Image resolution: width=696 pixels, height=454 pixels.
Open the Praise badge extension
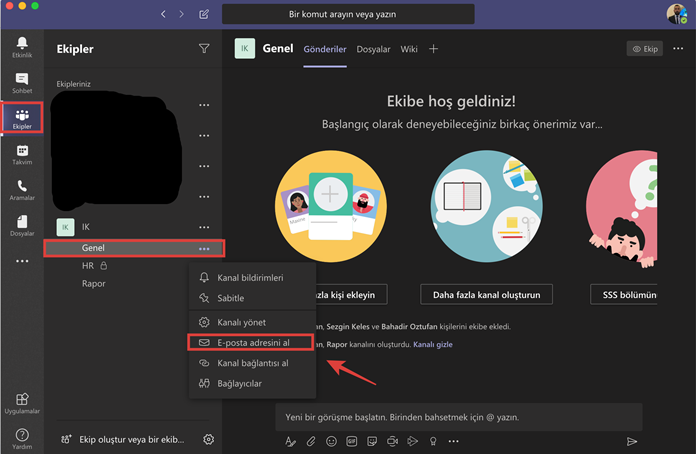click(x=433, y=441)
